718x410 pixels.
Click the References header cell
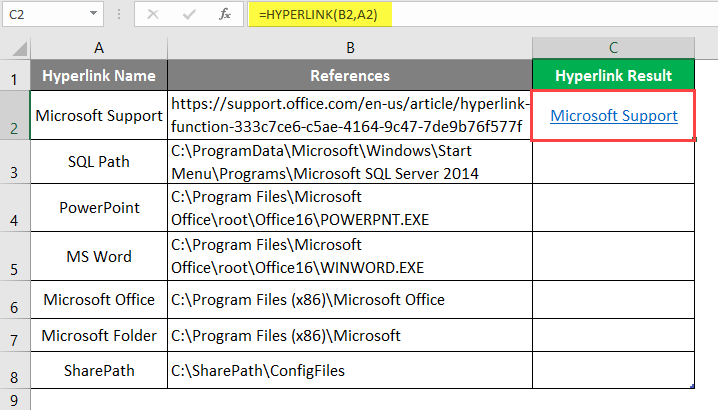(350, 75)
